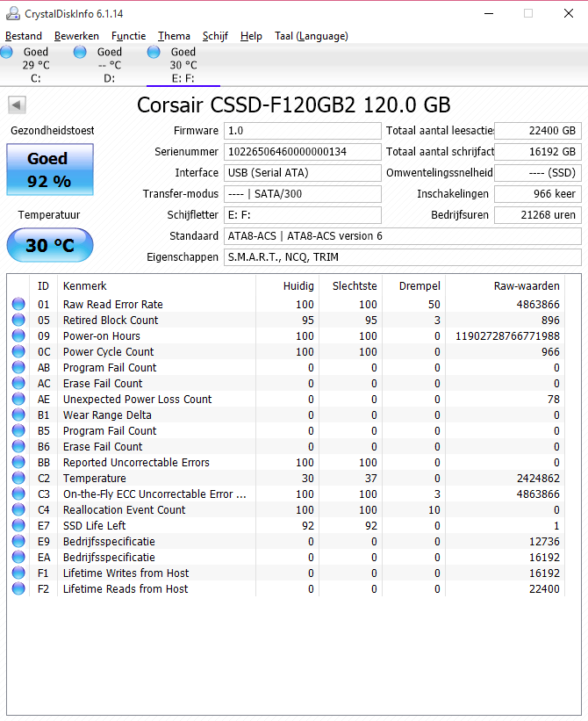The image size is (588, 721).
Task: Click status icon for Reallocation Event Count
Action: point(18,509)
